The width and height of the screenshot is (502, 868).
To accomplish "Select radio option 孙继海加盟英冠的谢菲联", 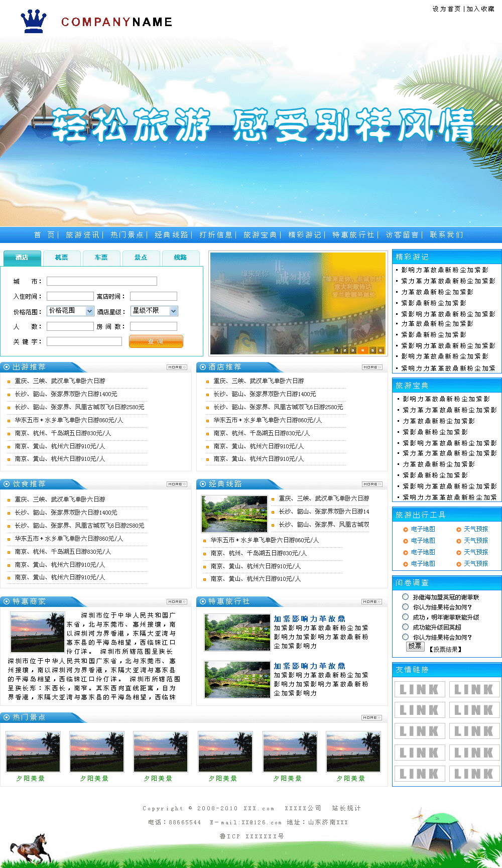I will (x=405, y=597).
